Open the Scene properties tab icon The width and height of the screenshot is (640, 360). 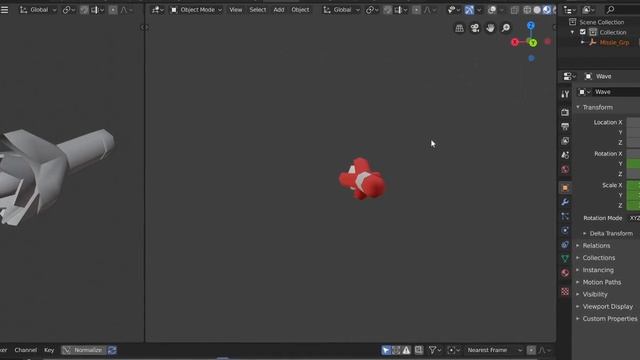point(565,155)
